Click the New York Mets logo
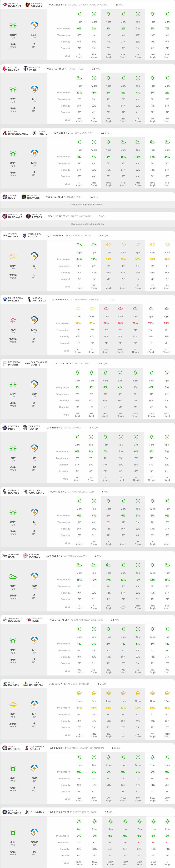Image resolution: width=175 pixels, height=868 pixels. [x=5, y=428]
